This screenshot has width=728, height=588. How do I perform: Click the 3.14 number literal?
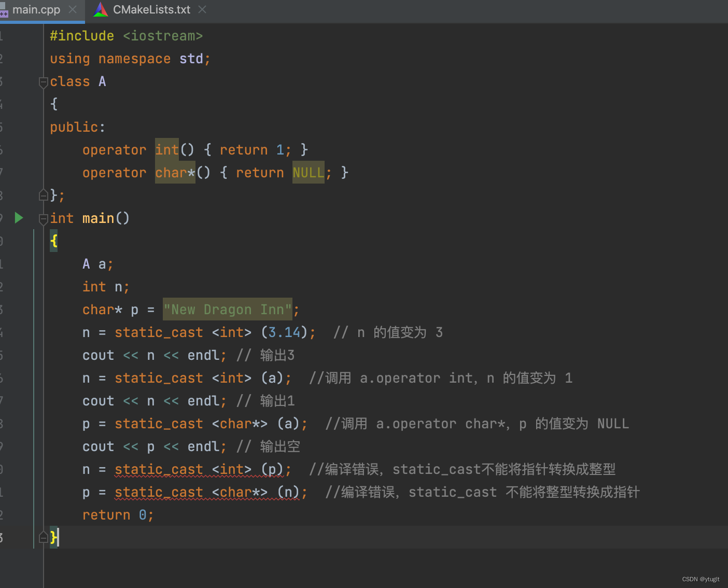click(x=284, y=332)
